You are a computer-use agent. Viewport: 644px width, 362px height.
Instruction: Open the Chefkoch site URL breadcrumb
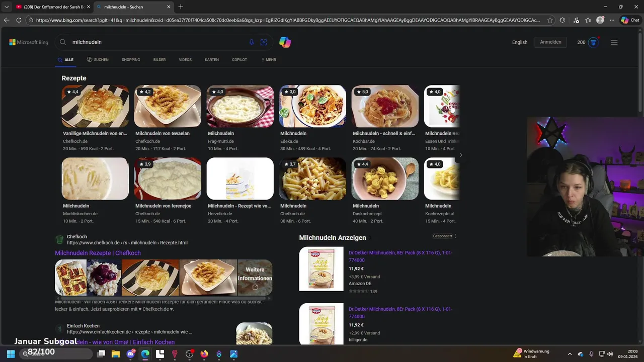127,243
